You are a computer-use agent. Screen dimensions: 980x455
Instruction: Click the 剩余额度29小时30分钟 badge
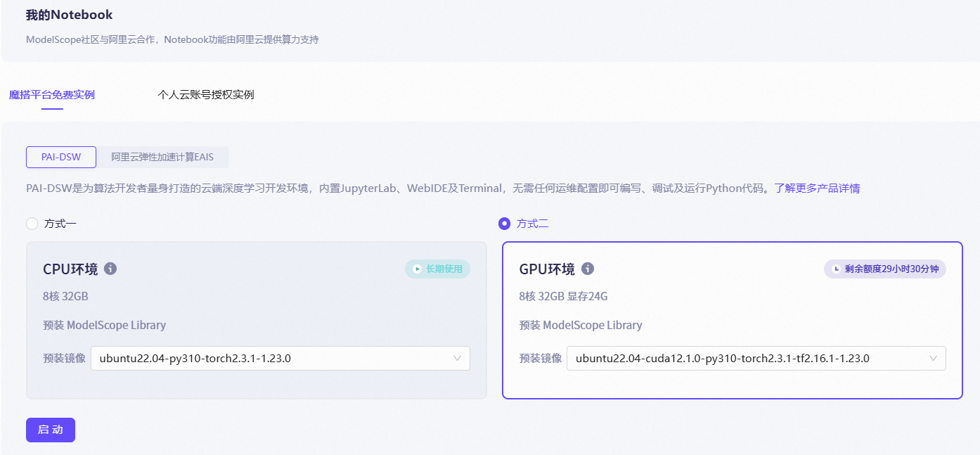pyautogui.click(x=884, y=269)
